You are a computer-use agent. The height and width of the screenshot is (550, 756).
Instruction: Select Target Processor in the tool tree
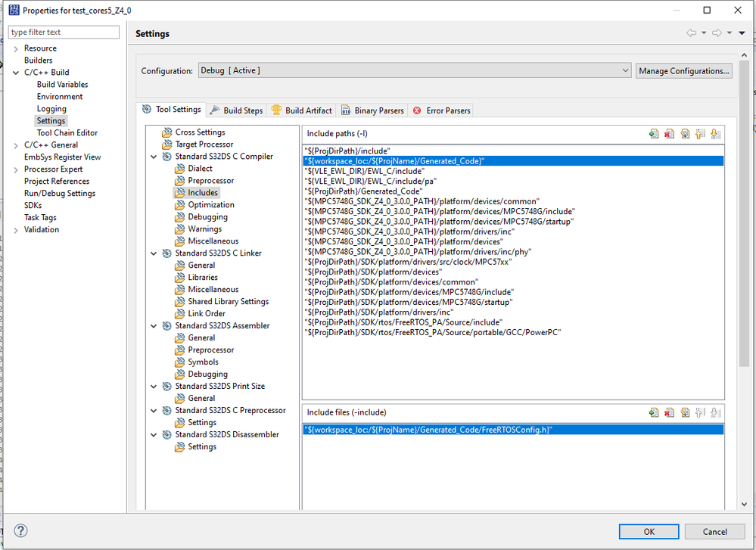(x=204, y=144)
